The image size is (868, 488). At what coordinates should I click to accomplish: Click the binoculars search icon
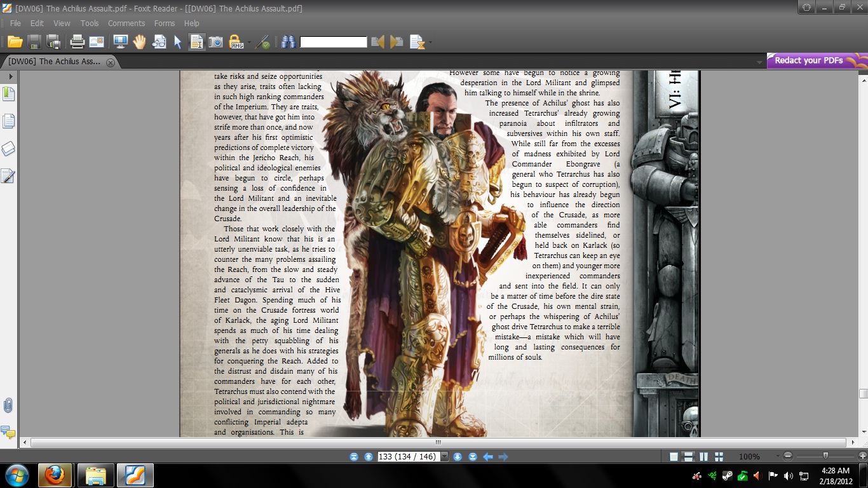[288, 42]
